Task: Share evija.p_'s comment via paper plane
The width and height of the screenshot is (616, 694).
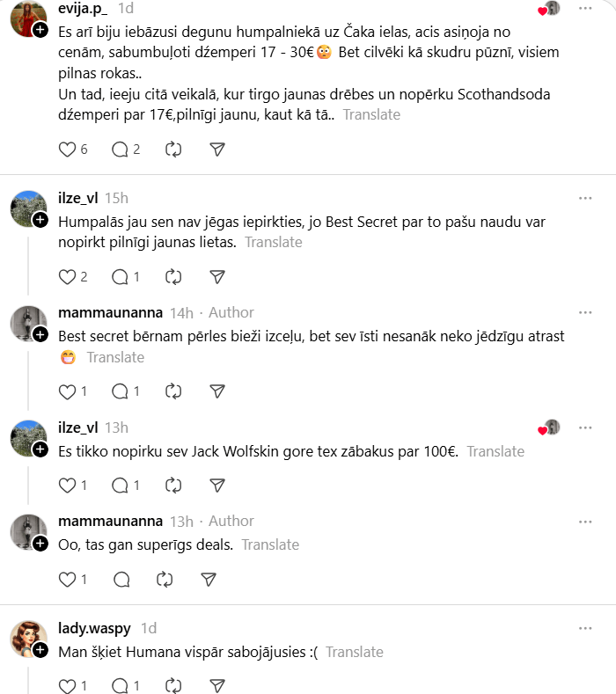Action: (x=217, y=150)
